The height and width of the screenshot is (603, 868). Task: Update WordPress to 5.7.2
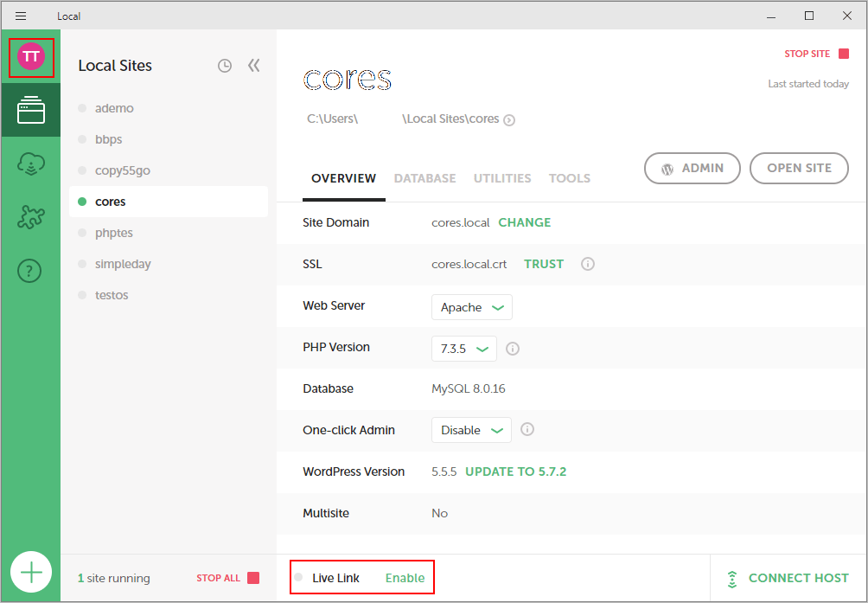[x=515, y=471]
